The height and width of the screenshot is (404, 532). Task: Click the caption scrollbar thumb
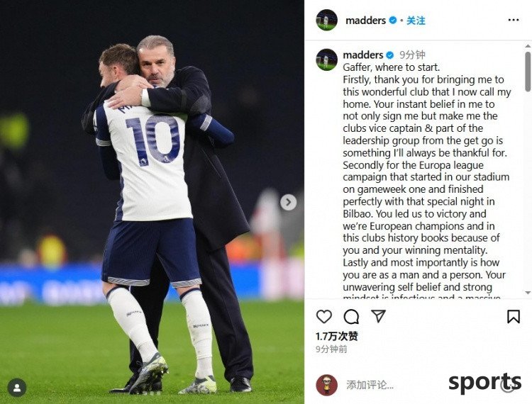click(528, 72)
